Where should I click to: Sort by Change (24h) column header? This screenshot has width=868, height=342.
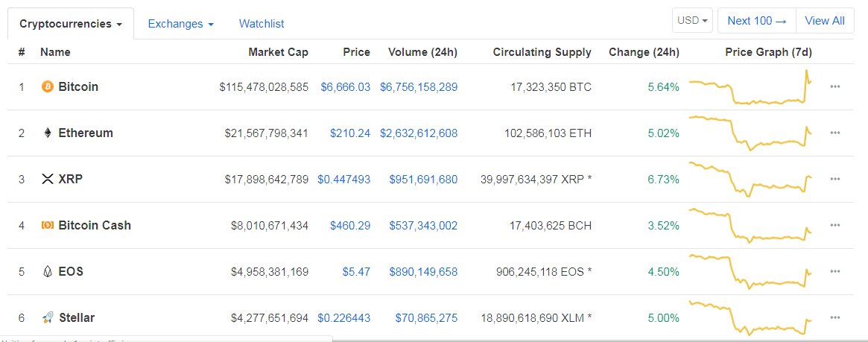(x=644, y=52)
